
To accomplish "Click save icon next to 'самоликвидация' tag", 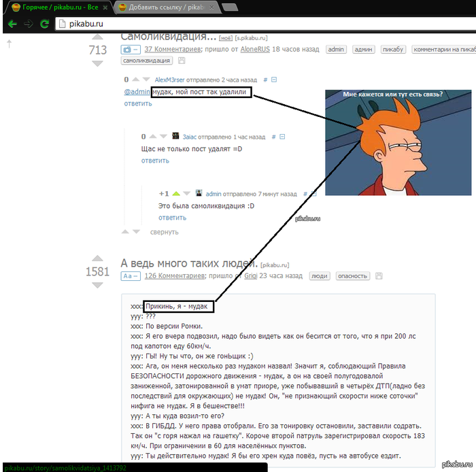I will pos(182,61).
